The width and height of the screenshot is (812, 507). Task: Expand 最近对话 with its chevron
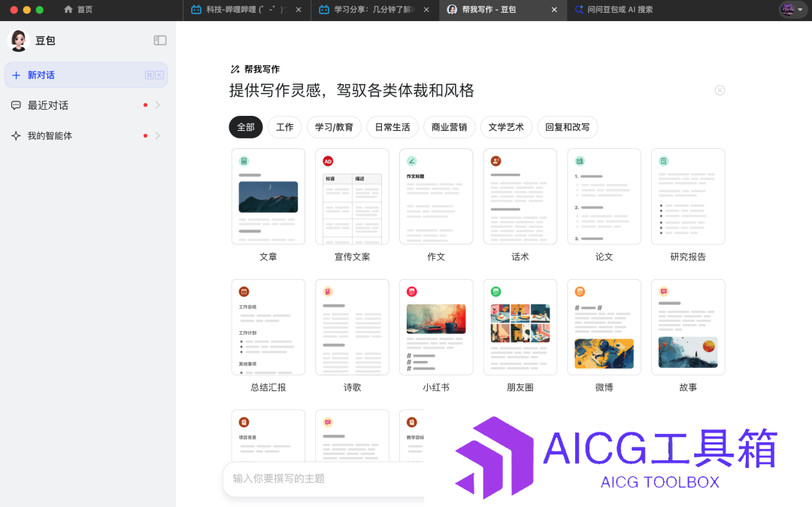click(157, 105)
